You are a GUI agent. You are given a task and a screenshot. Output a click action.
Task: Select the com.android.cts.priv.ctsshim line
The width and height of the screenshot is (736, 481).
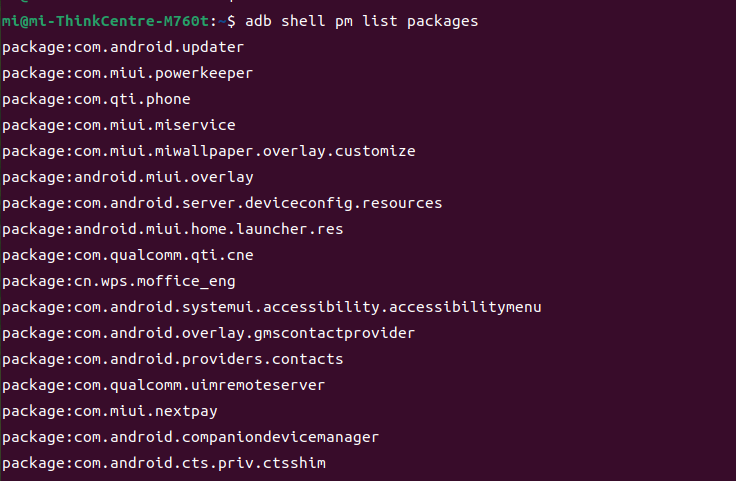(x=164, y=463)
